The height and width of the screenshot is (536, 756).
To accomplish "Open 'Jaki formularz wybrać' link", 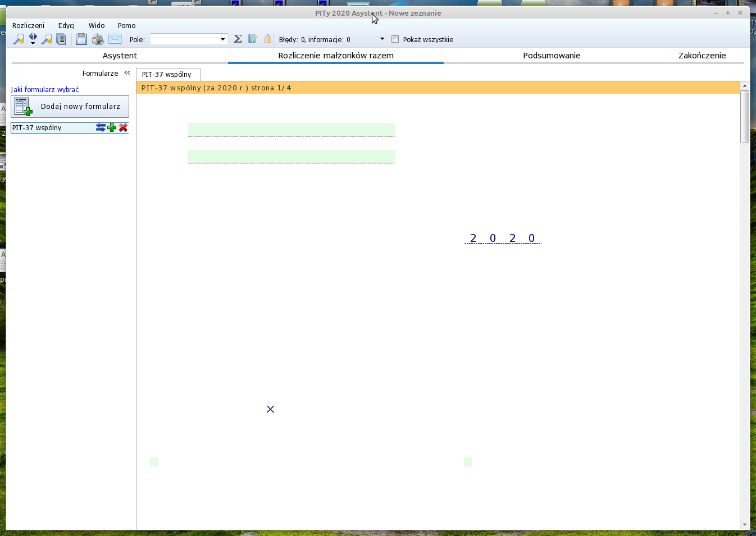I will click(x=45, y=90).
